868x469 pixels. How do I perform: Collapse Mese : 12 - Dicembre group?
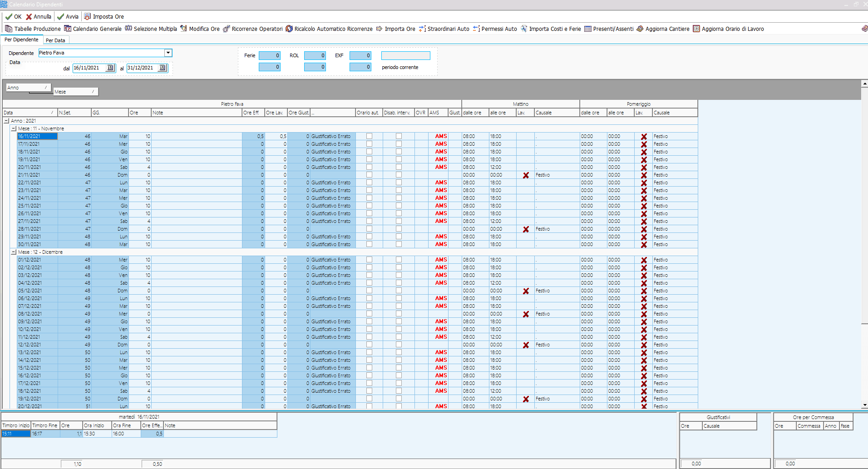click(14, 252)
